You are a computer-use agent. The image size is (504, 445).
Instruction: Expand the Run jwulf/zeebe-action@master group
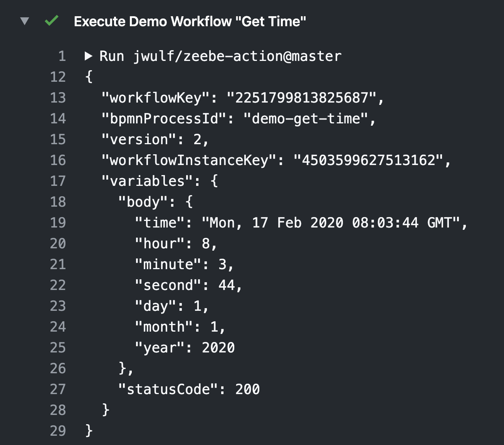[88, 56]
